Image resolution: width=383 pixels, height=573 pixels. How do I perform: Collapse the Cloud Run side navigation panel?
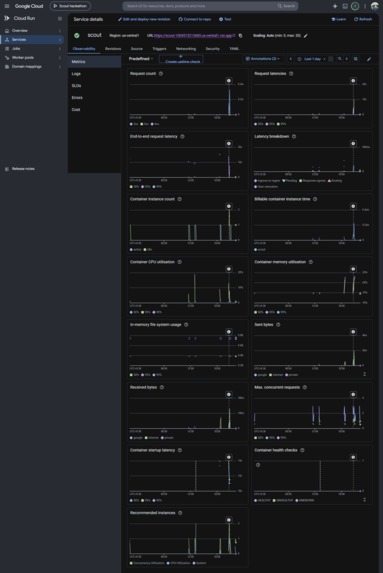[x=60, y=19]
